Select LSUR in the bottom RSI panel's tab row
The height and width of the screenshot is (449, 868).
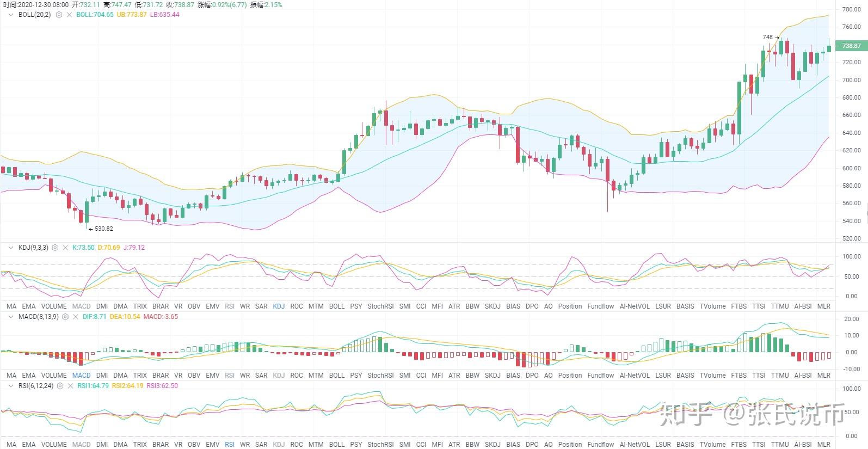[x=663, y=445]
